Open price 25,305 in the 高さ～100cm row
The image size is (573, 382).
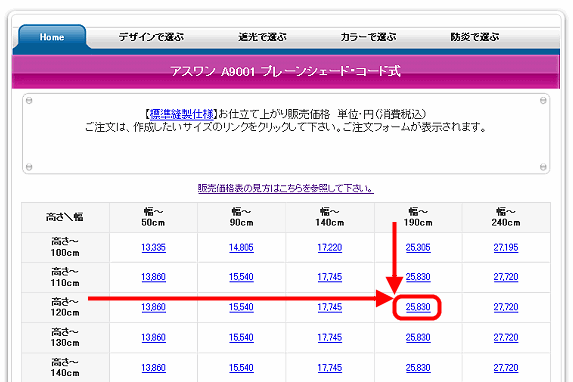pos(418,247)
